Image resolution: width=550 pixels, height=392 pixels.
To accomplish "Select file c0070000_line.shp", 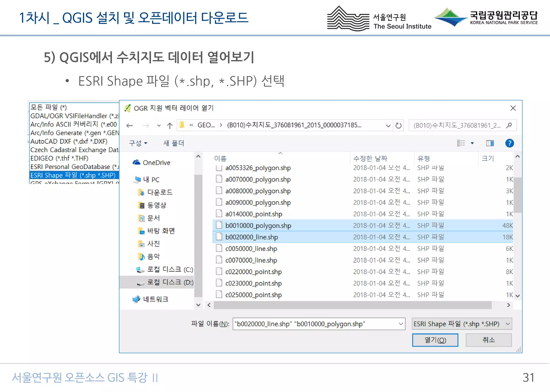I will (363, 260).
